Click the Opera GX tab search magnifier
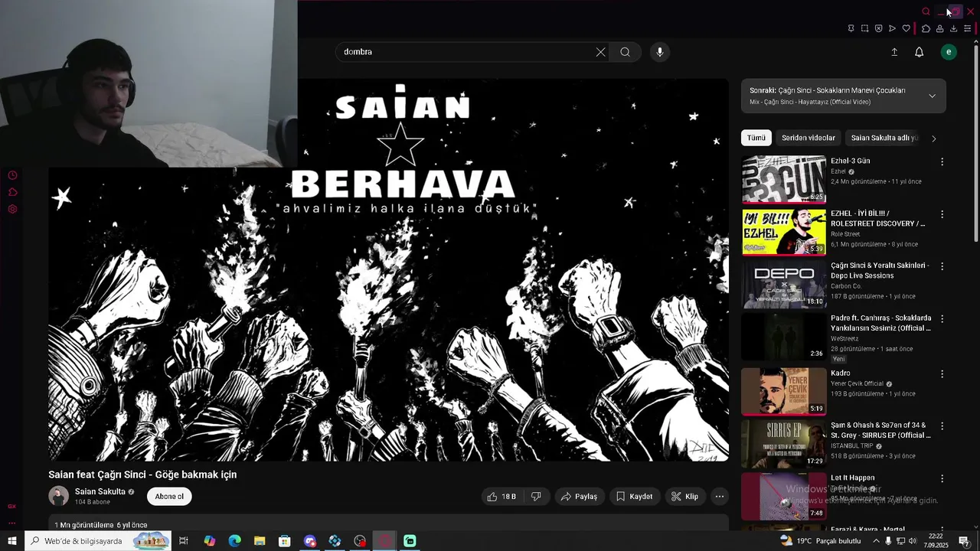 click(x=926, y=11)
